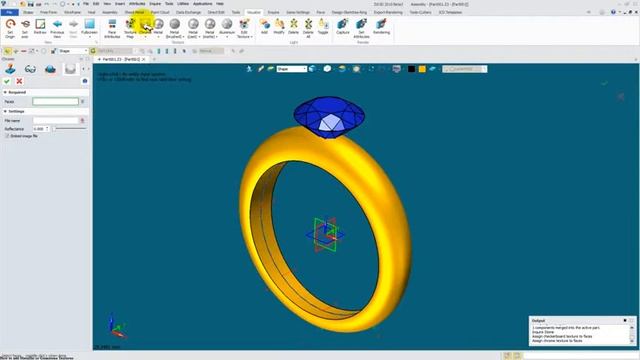
Task: Click the Output panel scrollbar
Action: tap(632, 334)
